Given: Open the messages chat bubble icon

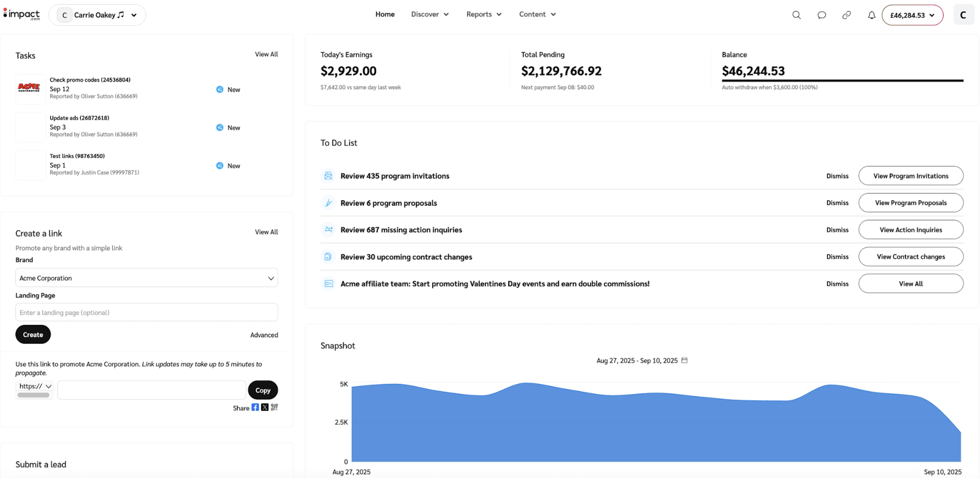Looking at the screenshot, I should click(821, 15).
